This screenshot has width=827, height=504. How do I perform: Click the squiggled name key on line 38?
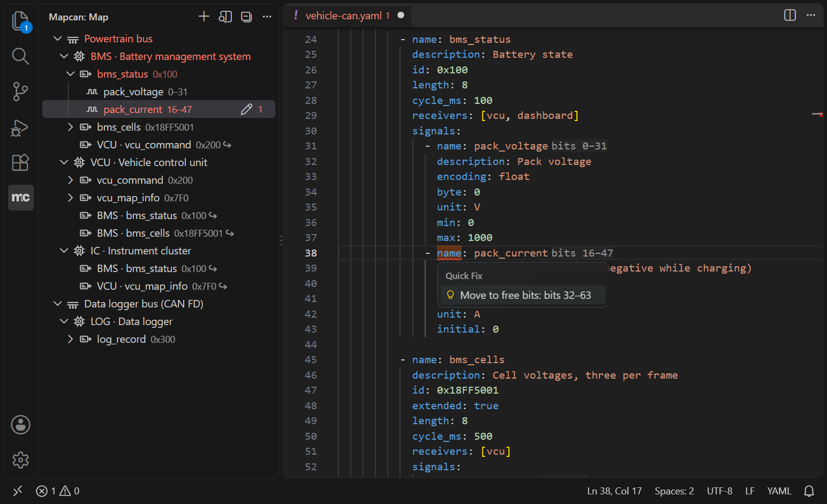coord(449,253)
